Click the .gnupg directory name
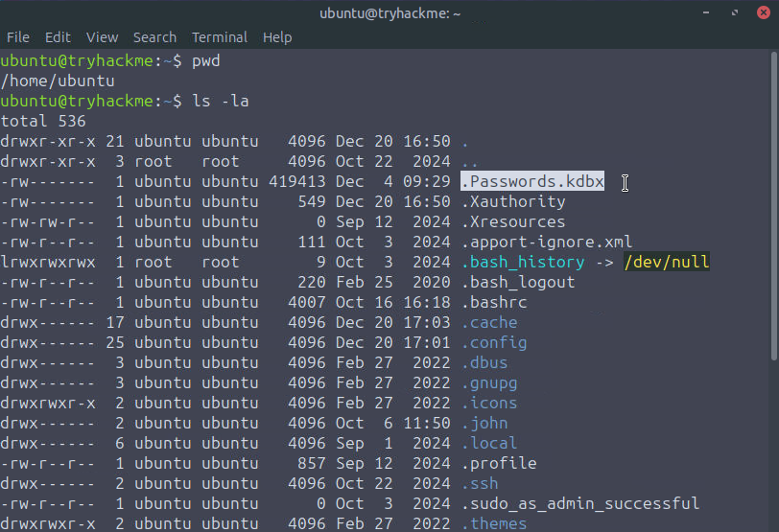Screen dimensions: 779x532 pos(489,383)
